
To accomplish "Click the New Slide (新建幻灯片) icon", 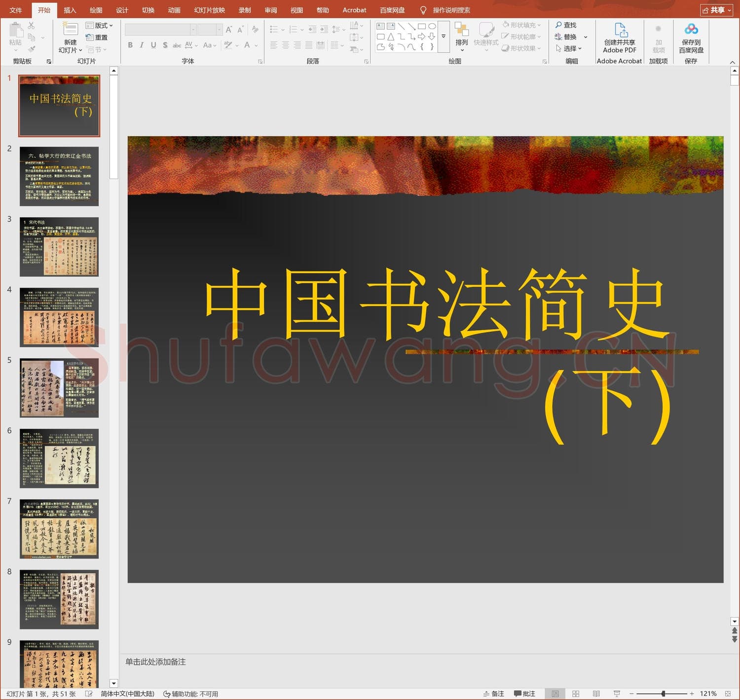I will click(x=70, y=29).
